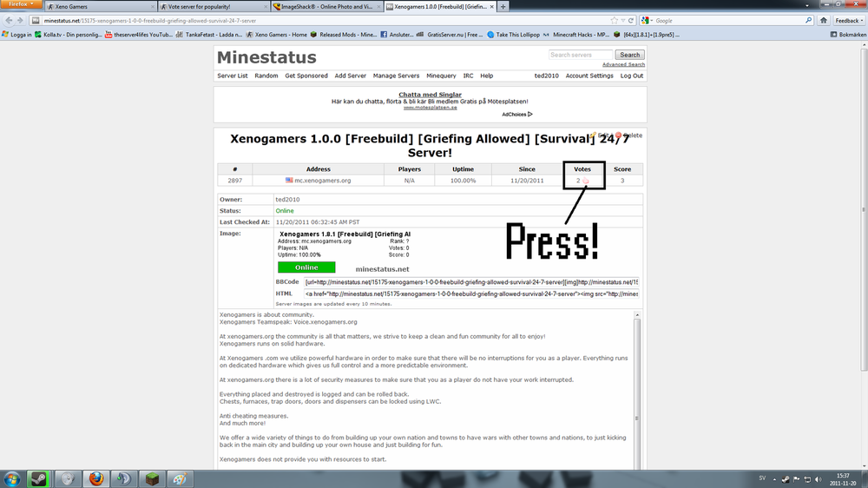Open the Add Server menu item
This screenshot has height=488, width=868.
pos(351,76)
